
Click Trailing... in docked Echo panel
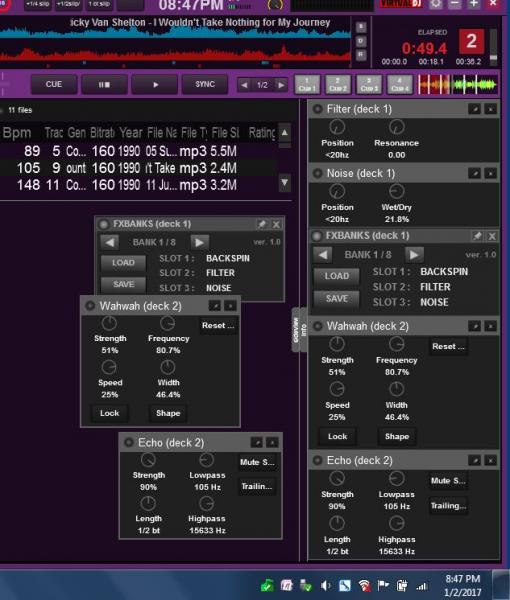coord(448,506)
